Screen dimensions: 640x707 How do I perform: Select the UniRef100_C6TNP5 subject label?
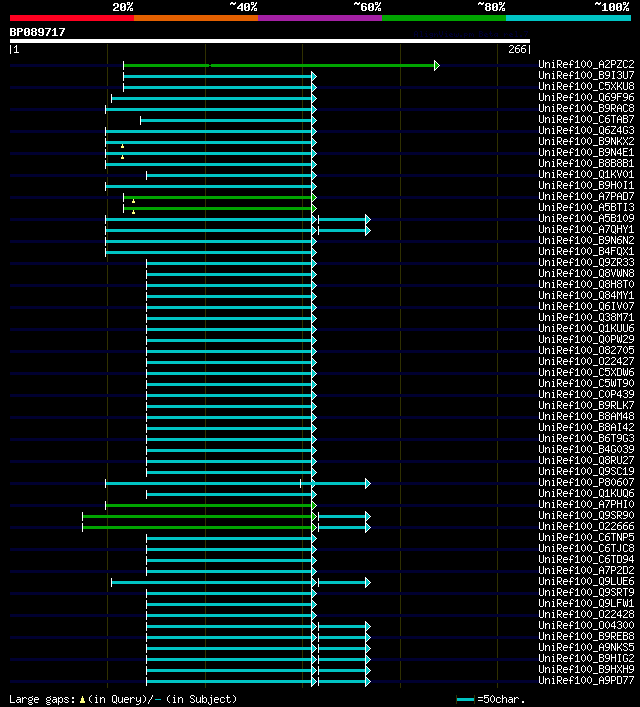coord(586,537)
